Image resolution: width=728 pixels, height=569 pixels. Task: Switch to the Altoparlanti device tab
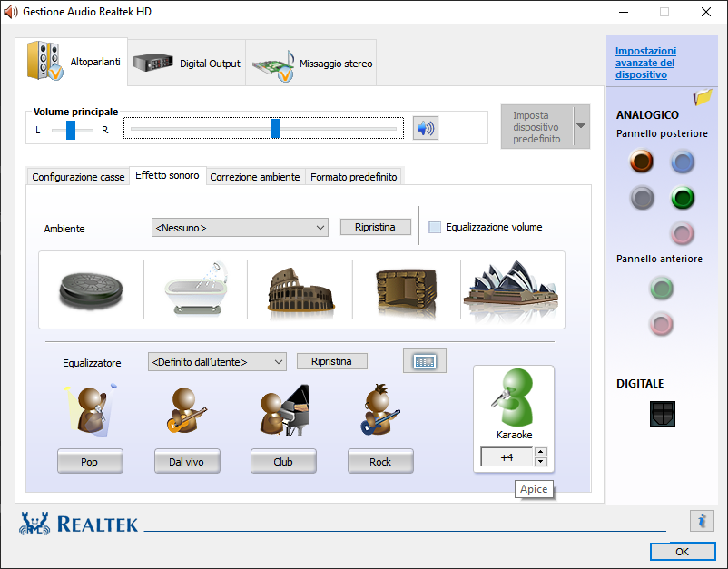click(72, 62)
